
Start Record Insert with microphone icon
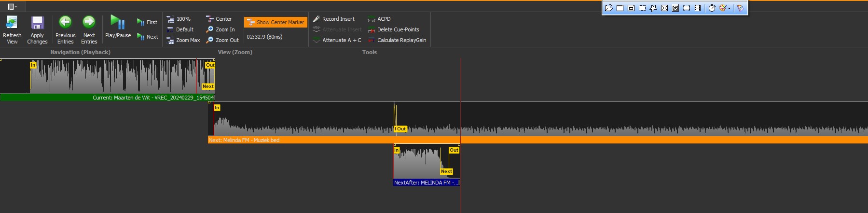(x=334, y=19)
